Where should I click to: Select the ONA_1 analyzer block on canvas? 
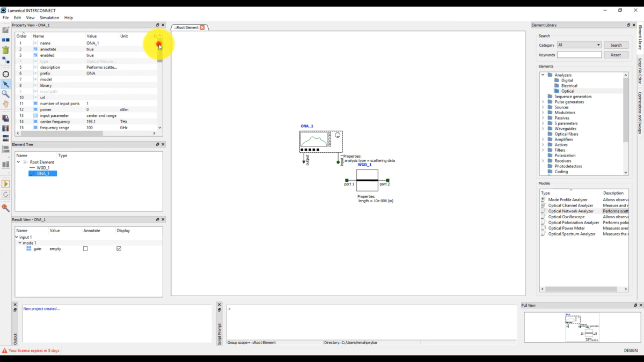tap(321, 142)
